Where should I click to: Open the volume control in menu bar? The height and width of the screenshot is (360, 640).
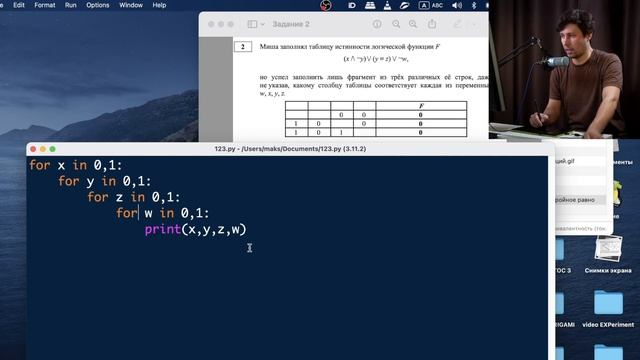(457, 5)
